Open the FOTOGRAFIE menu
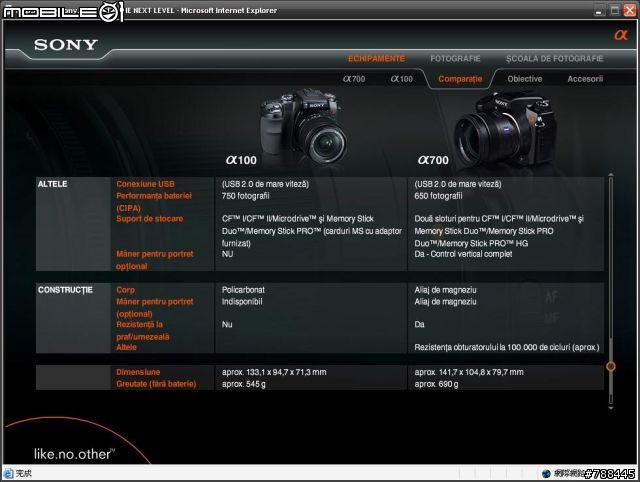Image resolution: width=640 pixels, height=482 pixels. pos(455,59)
